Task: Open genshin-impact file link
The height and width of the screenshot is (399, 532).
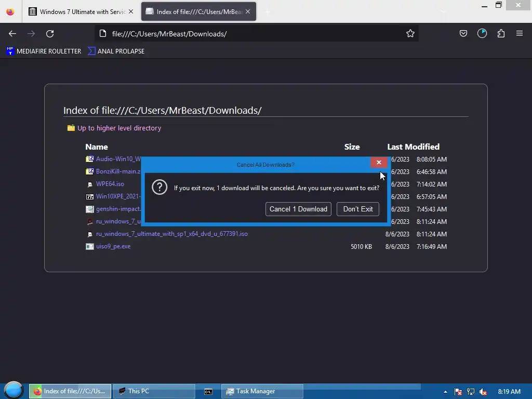Action: [118, 209]
